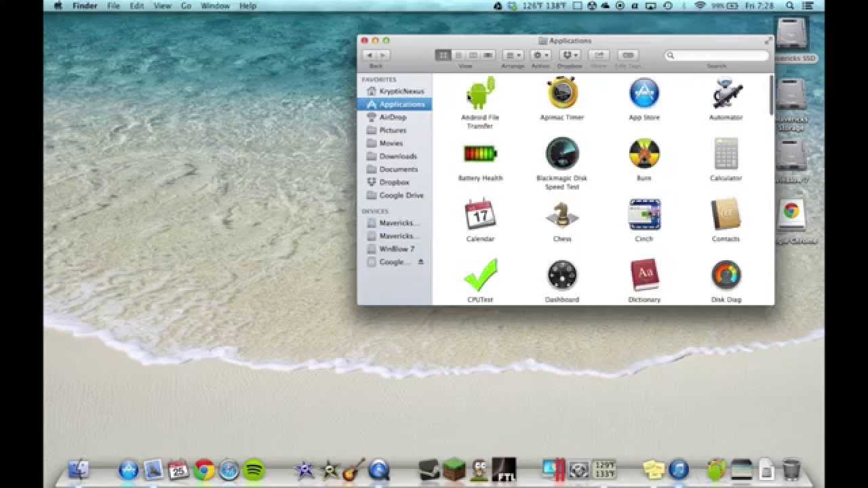868x488 pixels.
Task: Open the Battery Health app icon
Action: pos(480,154)
